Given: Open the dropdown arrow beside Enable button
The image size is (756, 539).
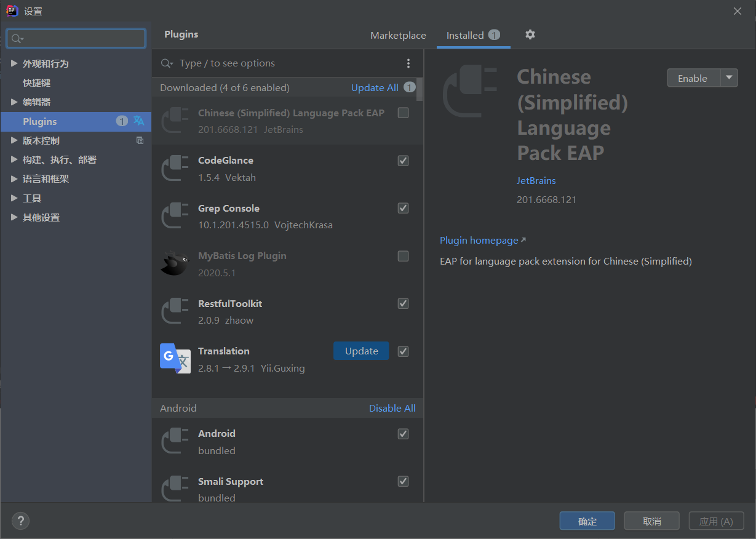Looking at the screenshot, I should pos(729,78).
